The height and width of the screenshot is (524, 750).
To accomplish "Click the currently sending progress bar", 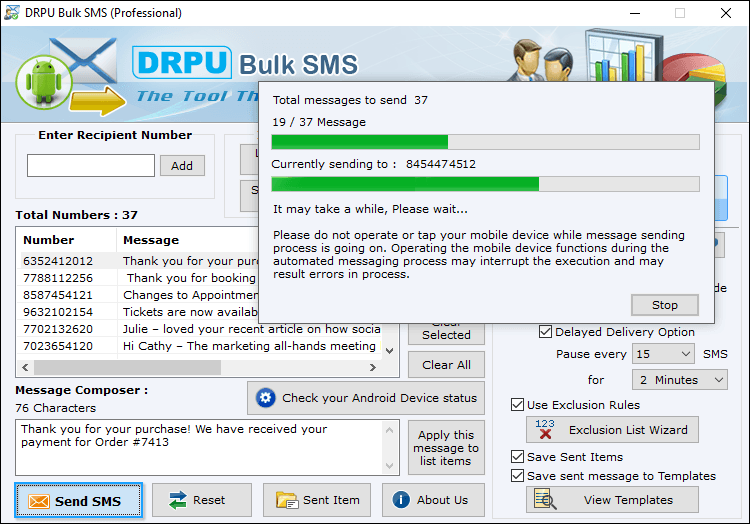I will (x=485, y=184).
